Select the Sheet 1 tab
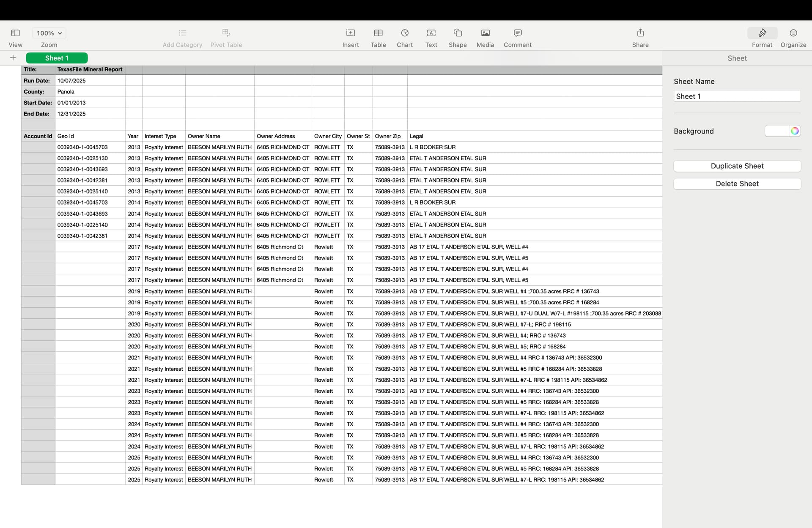Screen dimensions: 812x528 tap(57, 58)
